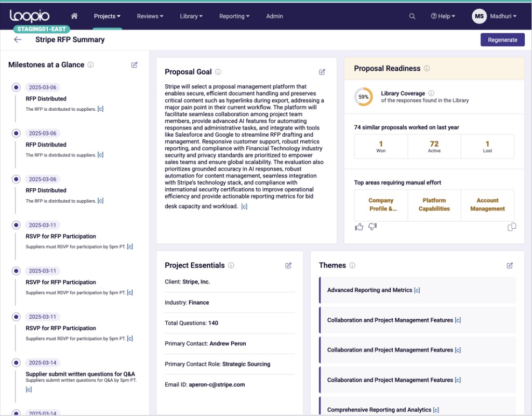Click the STAGING01-EAST environment badge

[42, 29]
